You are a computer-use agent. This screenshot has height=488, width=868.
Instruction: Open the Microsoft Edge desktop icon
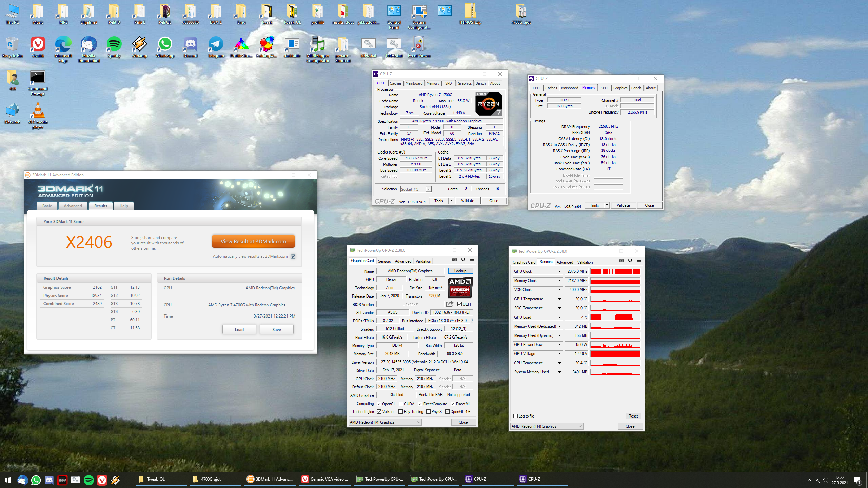[x=63, y=49]
